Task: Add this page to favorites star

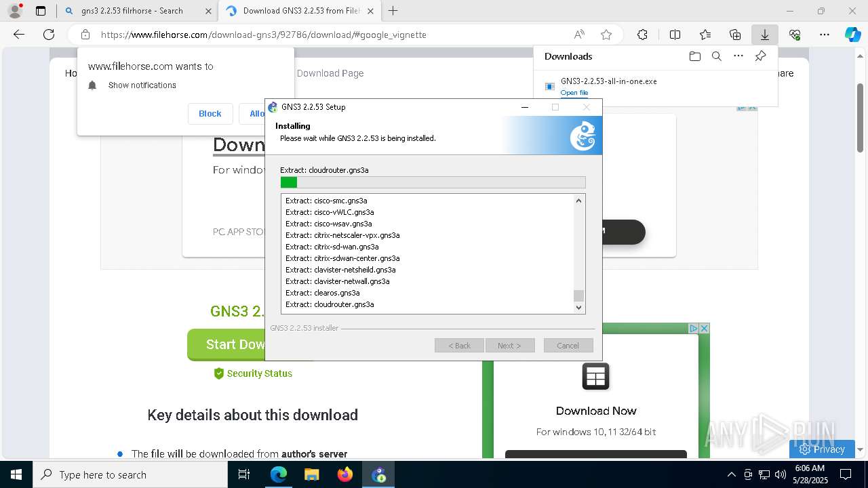Action: pos(606,35)
